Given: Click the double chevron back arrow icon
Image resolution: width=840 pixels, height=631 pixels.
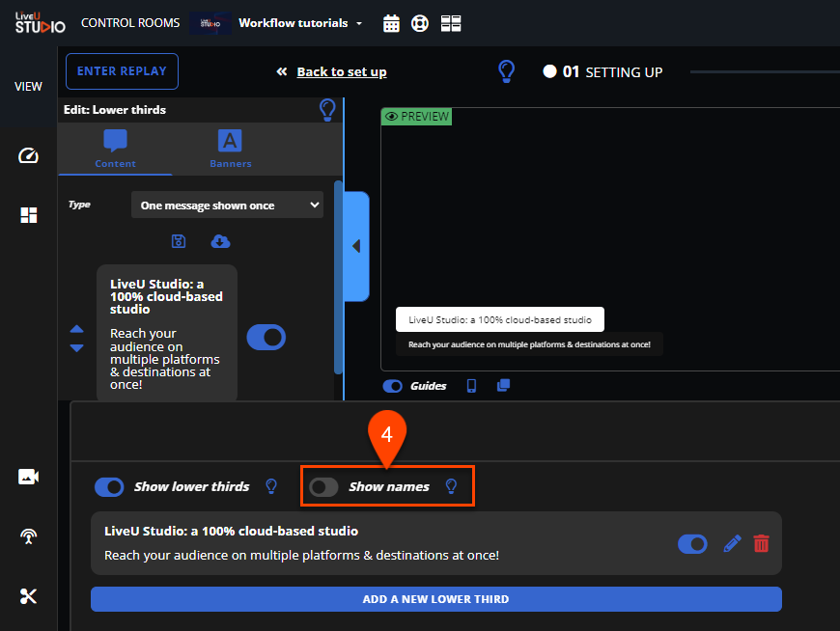Looking at the screenshot, I should [x=282, y=71].
